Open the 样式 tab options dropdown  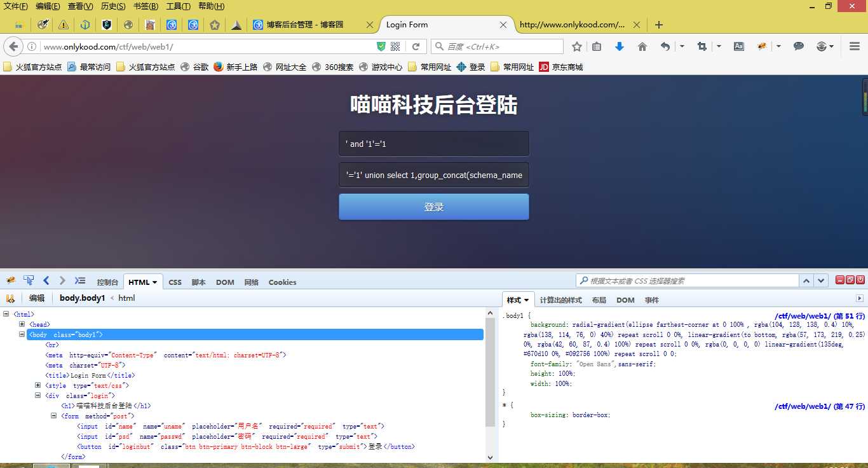coord(526,300)
